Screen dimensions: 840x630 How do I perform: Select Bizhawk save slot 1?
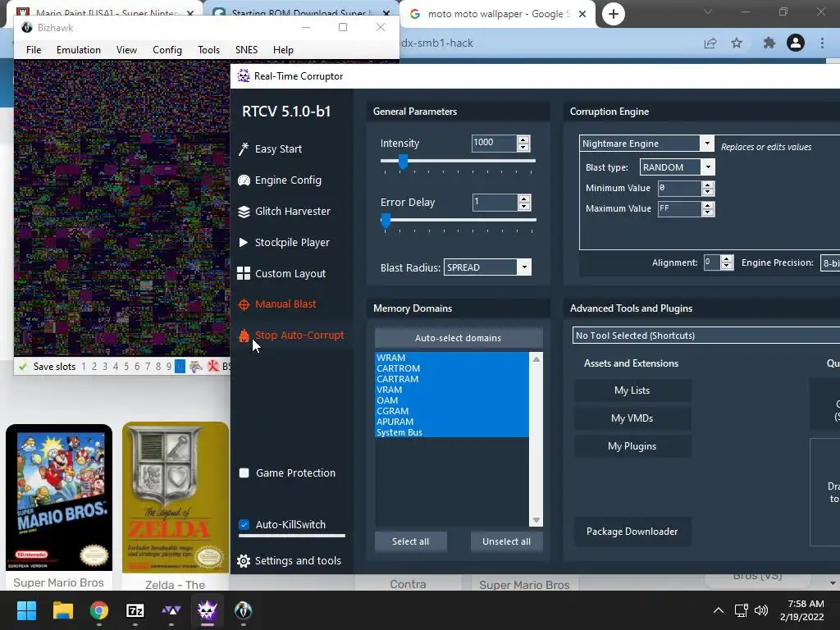(x=84, y=367)
